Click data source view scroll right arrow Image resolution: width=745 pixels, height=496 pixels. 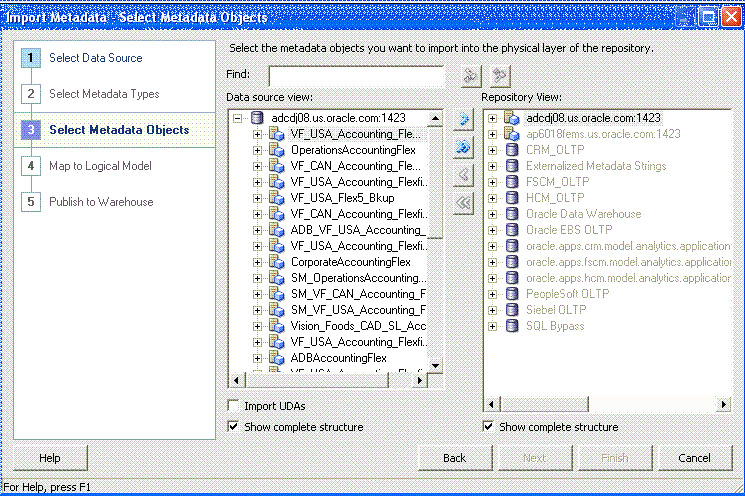pos(419,380)
